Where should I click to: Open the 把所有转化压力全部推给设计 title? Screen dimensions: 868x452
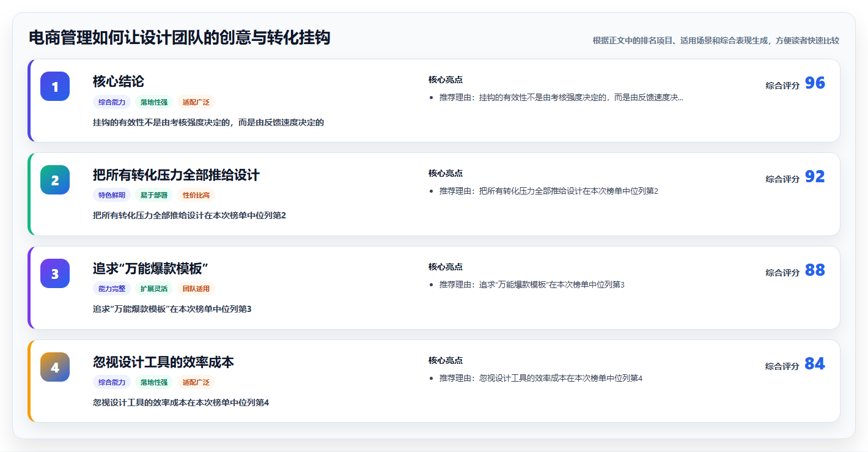(176, 175)
